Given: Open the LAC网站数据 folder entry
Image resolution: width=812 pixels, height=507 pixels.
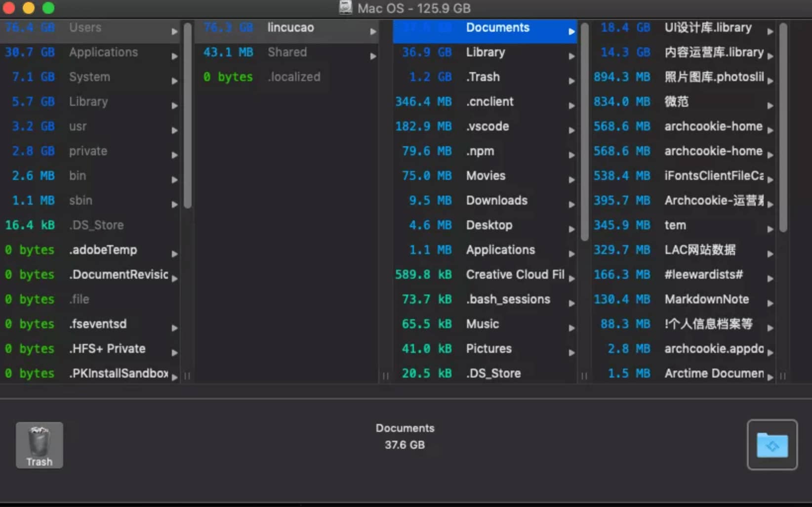Looking at the screenshot, I should [x=699, y=250].
